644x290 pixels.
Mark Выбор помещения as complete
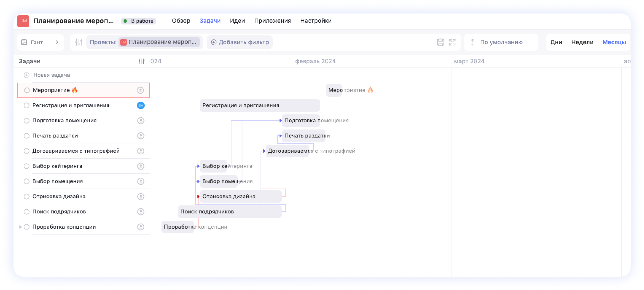(27, 181)
